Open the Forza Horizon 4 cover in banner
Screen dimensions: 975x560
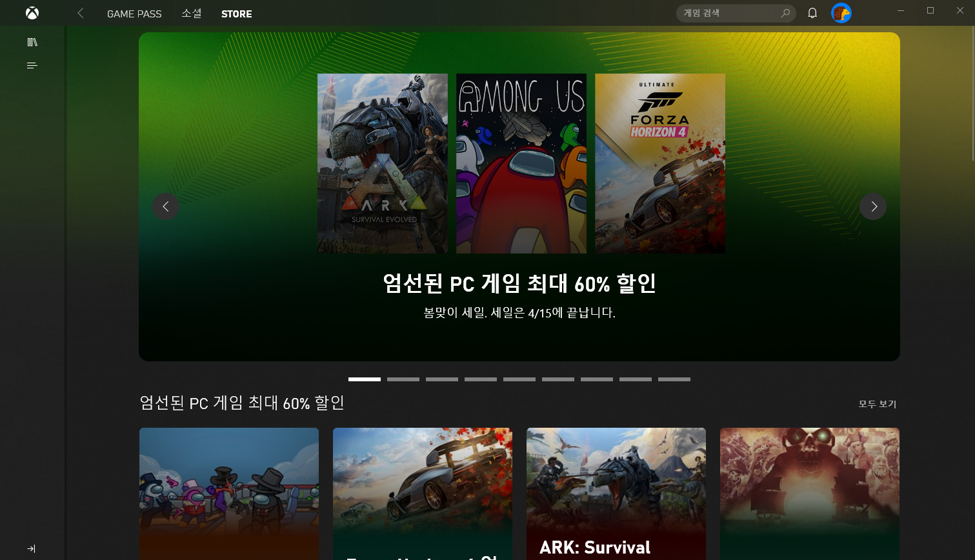tap(660, 163)
